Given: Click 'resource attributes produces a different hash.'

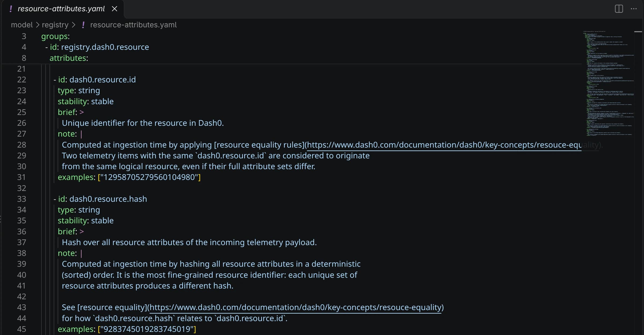Looking at the screenshot, I should pos(148,286).
